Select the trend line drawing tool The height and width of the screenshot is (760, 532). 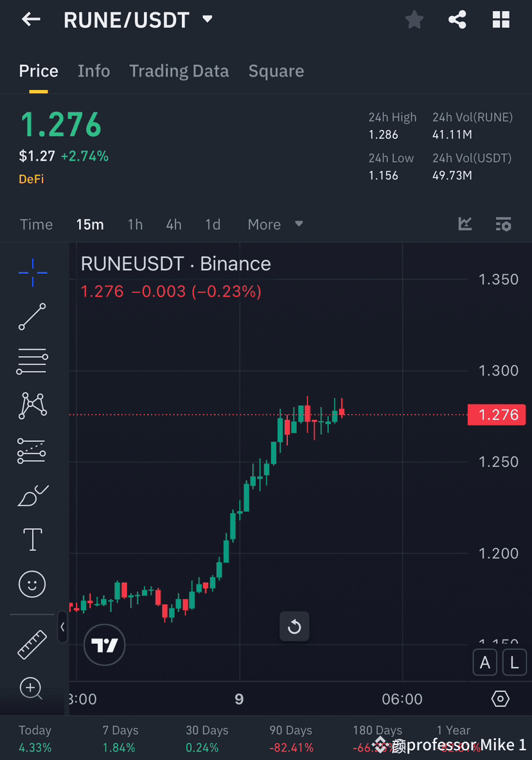32,317
